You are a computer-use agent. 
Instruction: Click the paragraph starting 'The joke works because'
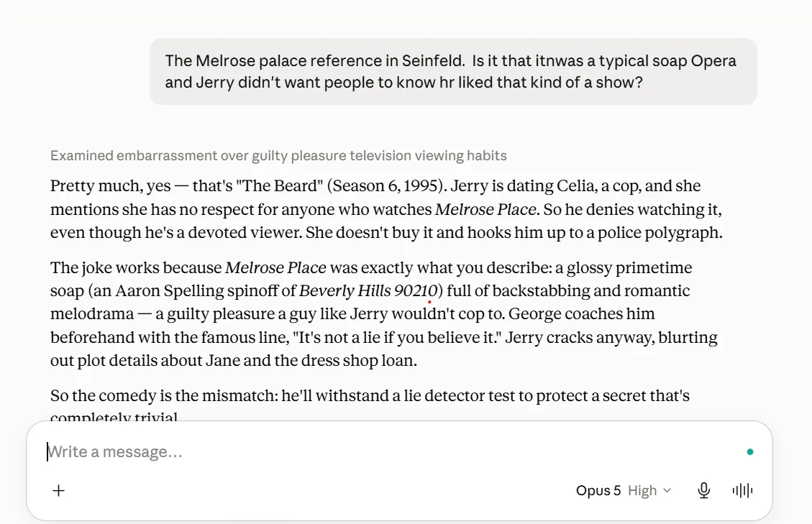(384, 314)
